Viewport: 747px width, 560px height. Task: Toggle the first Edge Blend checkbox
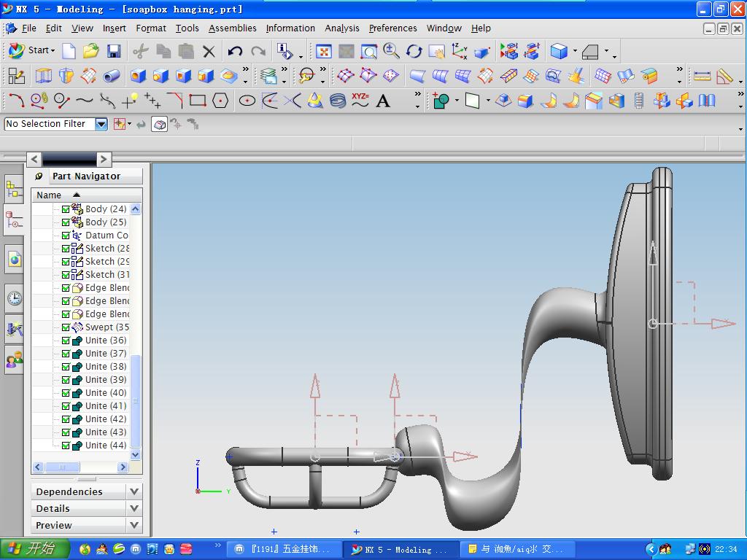pos(66,288)
